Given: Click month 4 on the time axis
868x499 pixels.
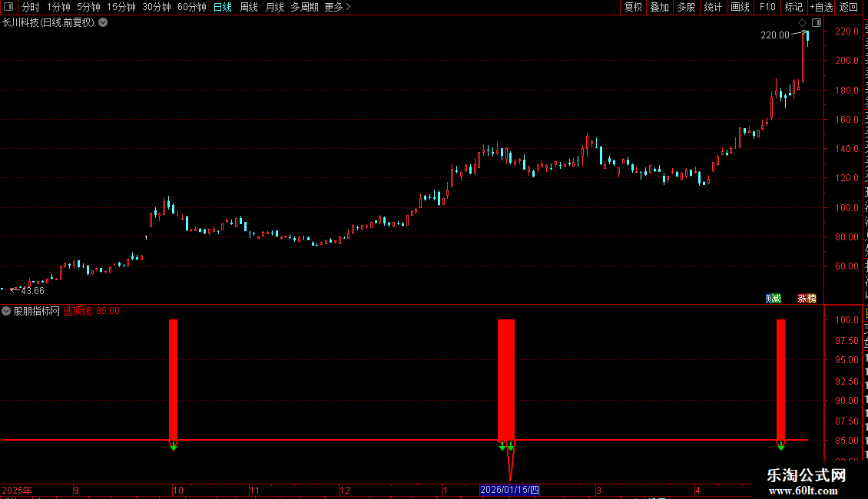Looking at the screenshot, I should (697, 490).
